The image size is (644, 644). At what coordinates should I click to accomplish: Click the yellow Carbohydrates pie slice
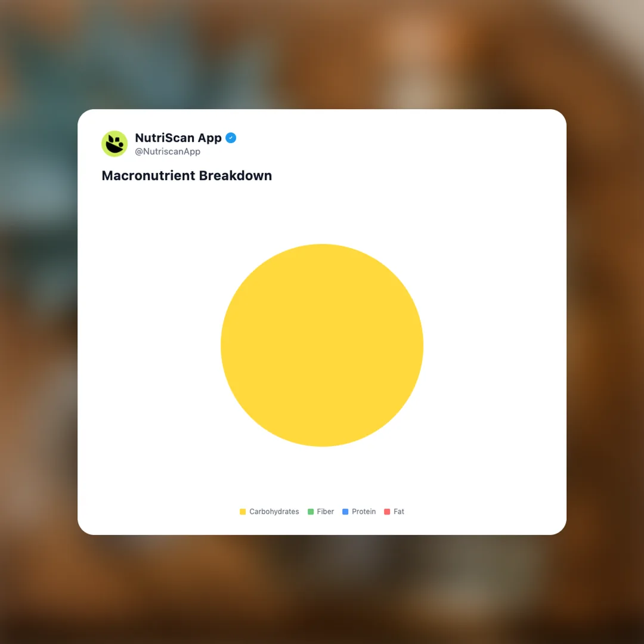pos(322,345)
